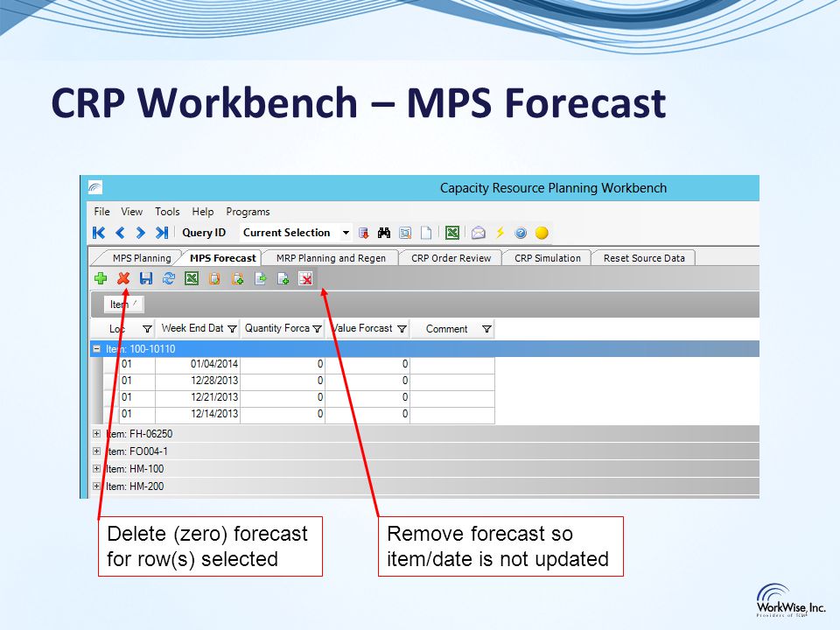Screen dimensions: 840x630
Task: Open the Tools menu
Action: point(167,212)
